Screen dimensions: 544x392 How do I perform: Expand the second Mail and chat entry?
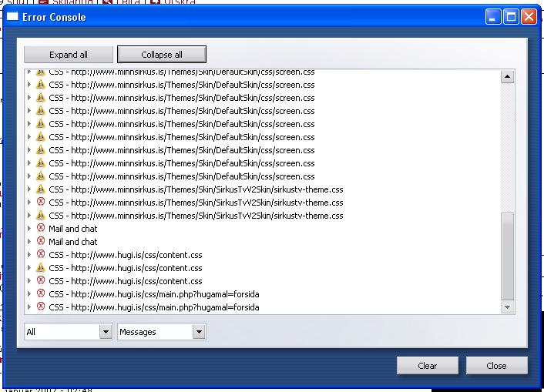[x=29, y=242]
